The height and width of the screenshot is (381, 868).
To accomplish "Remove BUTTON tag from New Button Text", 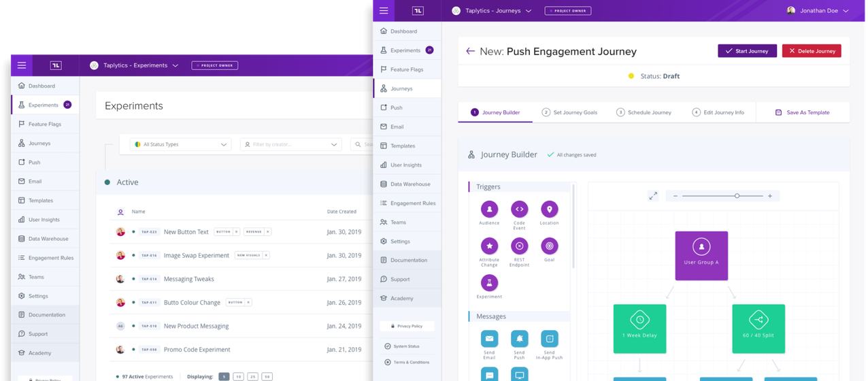I will [x=237, y=232].
